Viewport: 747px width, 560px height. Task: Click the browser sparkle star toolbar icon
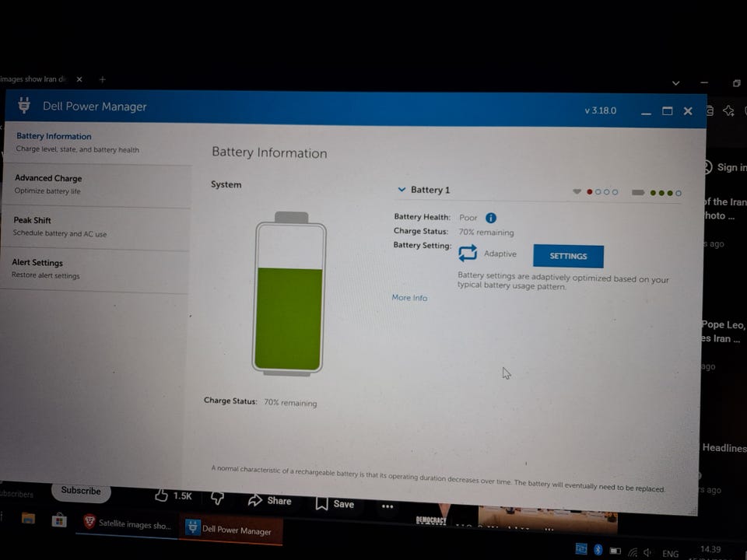[x=728, y=111]
